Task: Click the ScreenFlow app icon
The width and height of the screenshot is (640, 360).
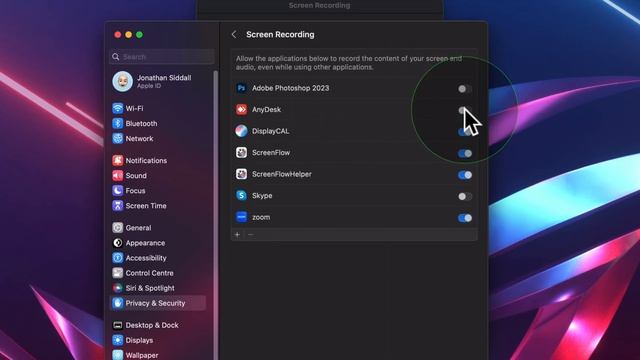Action: (241, 153)
